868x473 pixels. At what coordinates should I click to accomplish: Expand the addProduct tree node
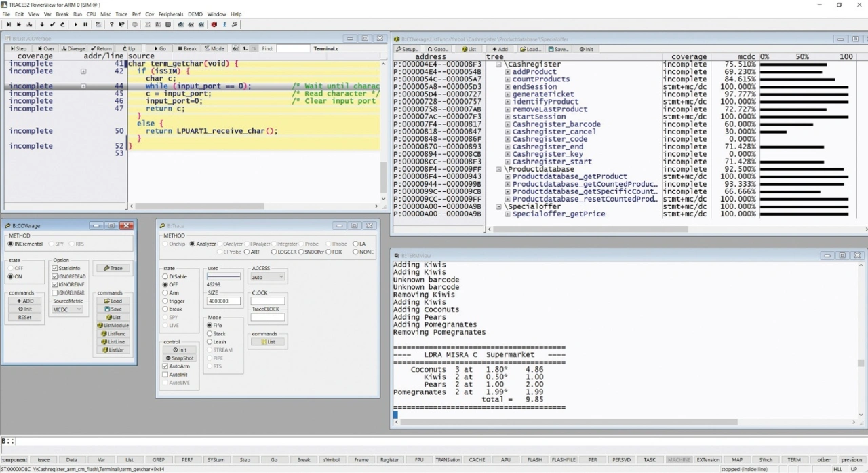[507, 72]
